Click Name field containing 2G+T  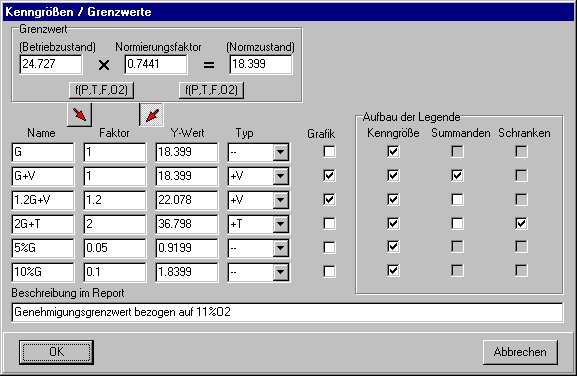tap(43, 224)
